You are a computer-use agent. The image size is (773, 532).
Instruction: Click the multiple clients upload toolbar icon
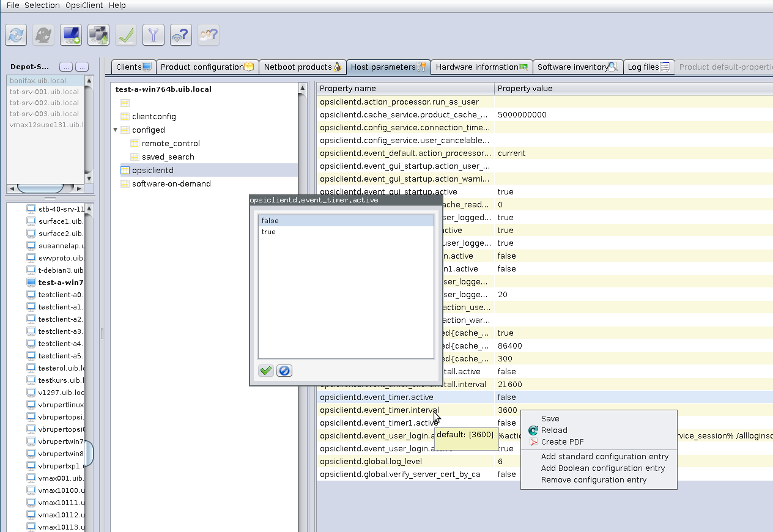click(x=98, y=35)
